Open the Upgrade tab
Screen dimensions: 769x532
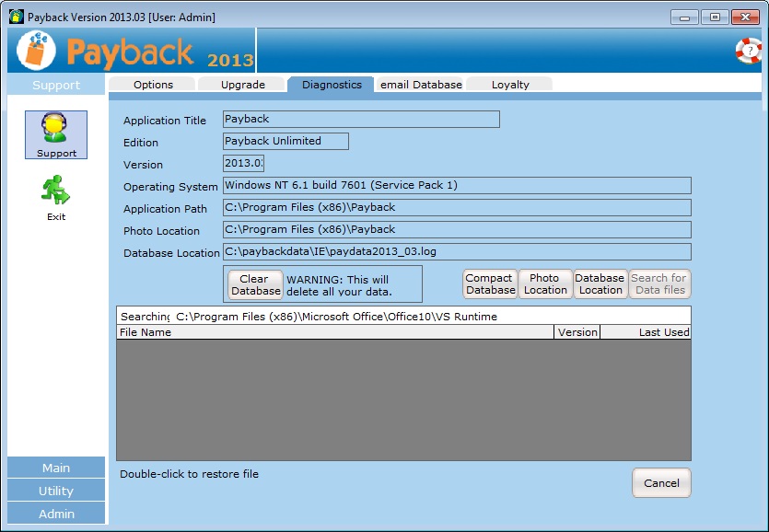point(242,85)
